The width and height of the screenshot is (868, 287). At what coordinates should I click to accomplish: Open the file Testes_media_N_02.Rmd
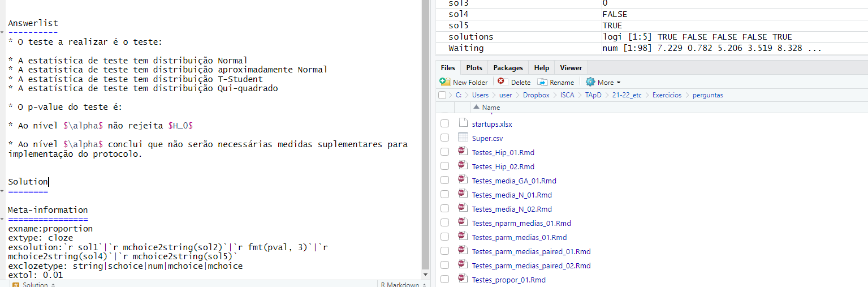[512, 209]
